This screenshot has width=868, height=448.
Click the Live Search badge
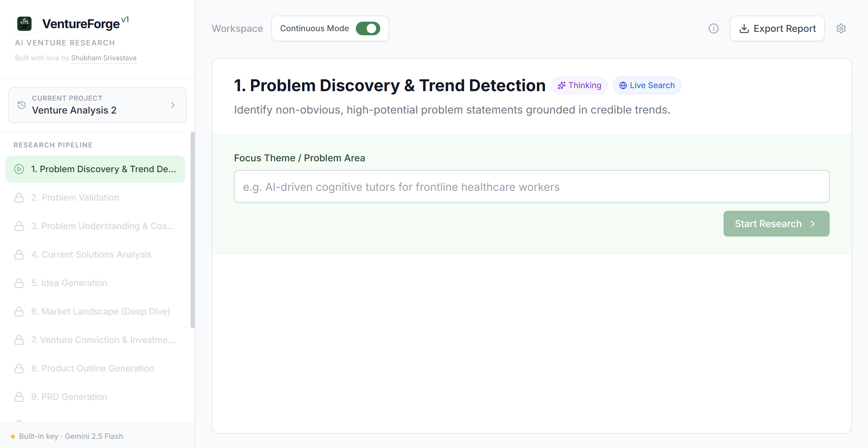coord(647,85)
